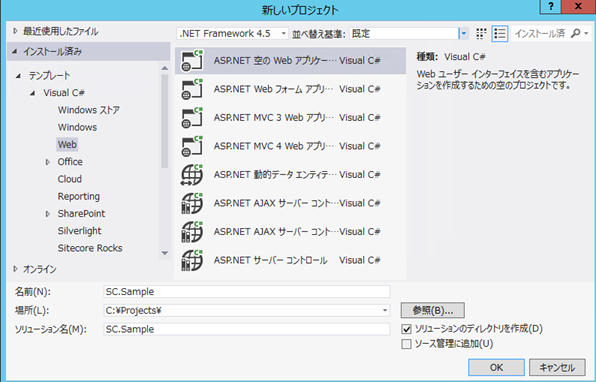This screenshot has width=596, height=382.
Task: Click the ASP.NET 空の Web アプリケーション template icon
Action: click(192, 60)
